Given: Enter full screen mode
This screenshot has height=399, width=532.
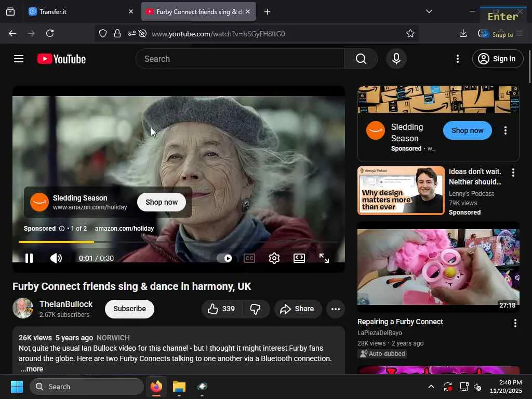Looking at the screenshot, I should pos(324,258).
